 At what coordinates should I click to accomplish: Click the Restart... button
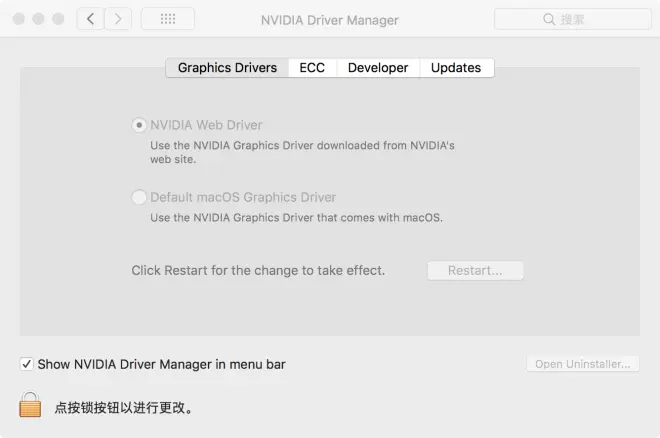(475, 271)
